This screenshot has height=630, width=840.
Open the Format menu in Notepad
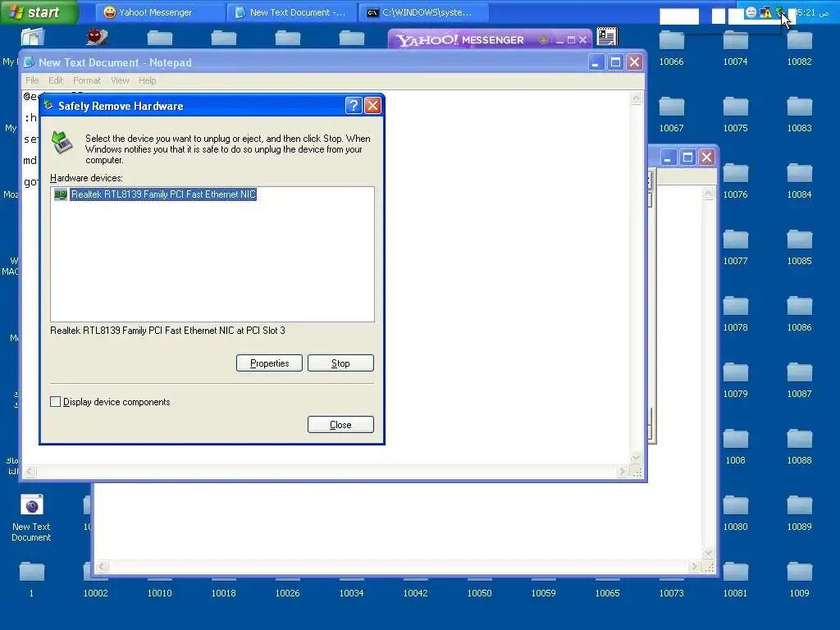click(x=87, y=80)
